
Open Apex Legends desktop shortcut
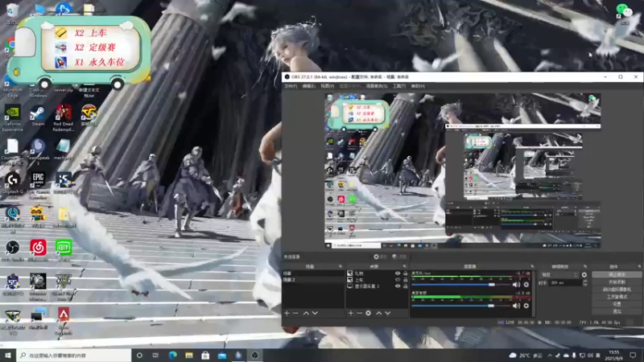[x=64, y=321]
